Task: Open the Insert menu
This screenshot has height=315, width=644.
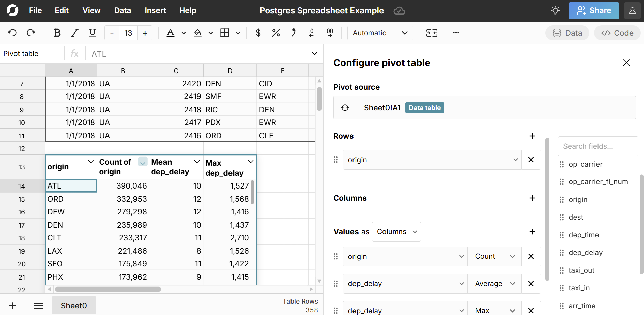Action: [155, 10]
